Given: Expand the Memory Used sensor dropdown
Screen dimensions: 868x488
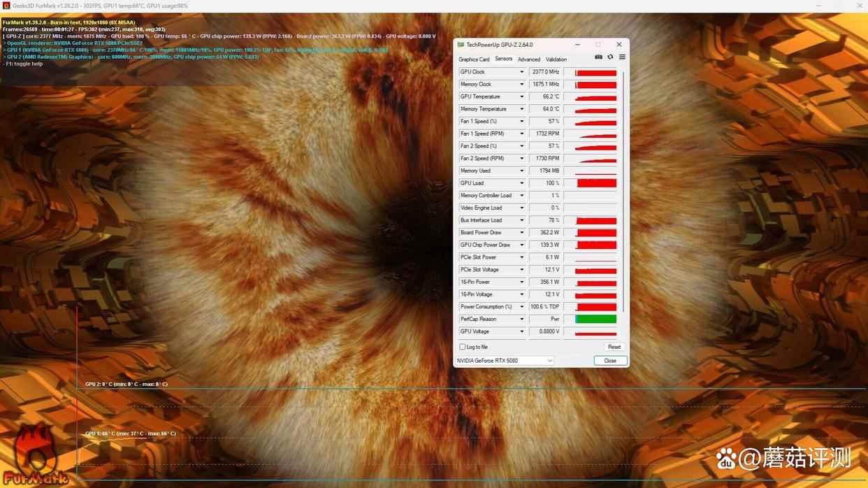Looking at the screenshot, I should pyautogui.click(x=521, y=171).
